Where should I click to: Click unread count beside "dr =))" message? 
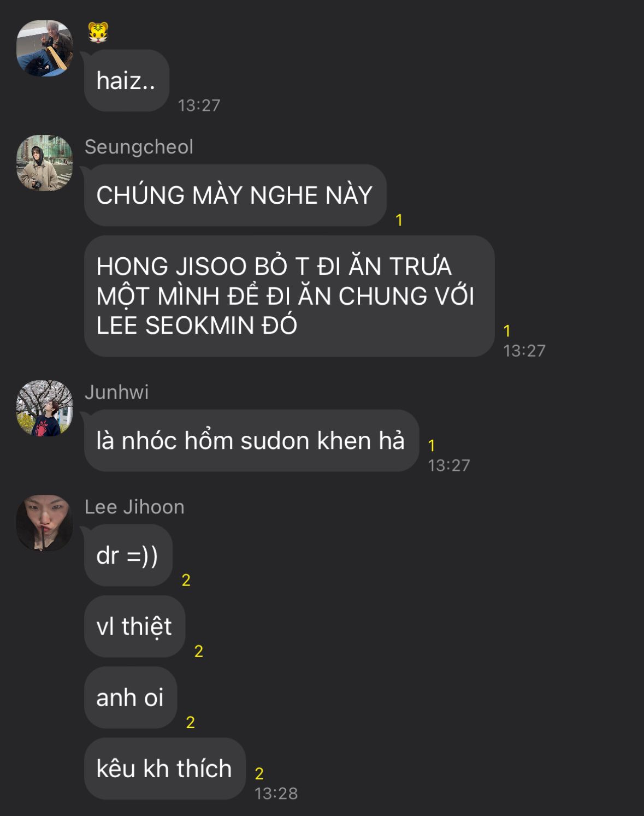click(186, 580)
